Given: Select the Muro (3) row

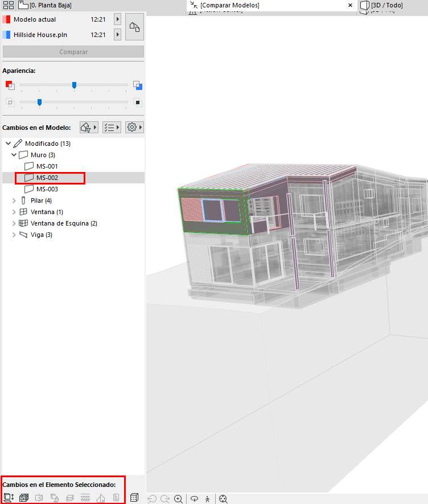Looking at the screenshot, I should [73, 155].
